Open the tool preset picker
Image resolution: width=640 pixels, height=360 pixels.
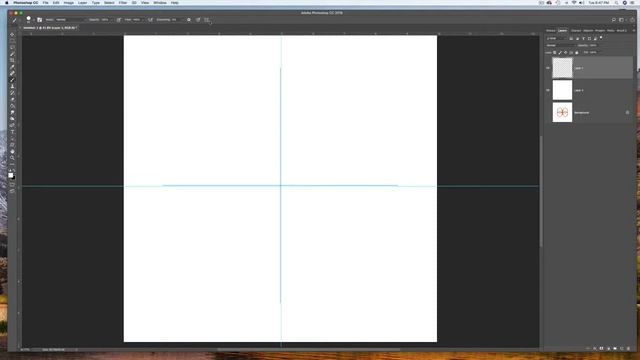tap(15, 20)
